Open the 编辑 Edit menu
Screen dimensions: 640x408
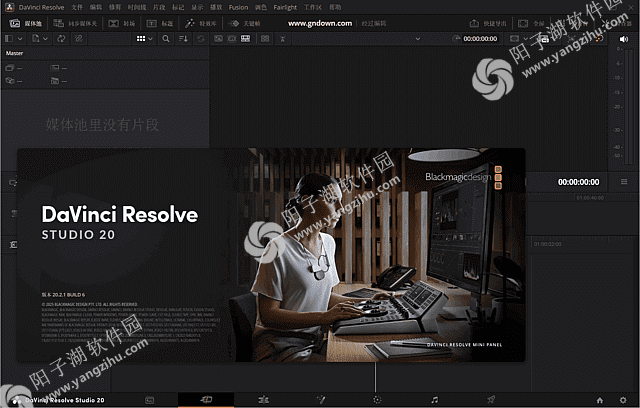pos(96,7)
